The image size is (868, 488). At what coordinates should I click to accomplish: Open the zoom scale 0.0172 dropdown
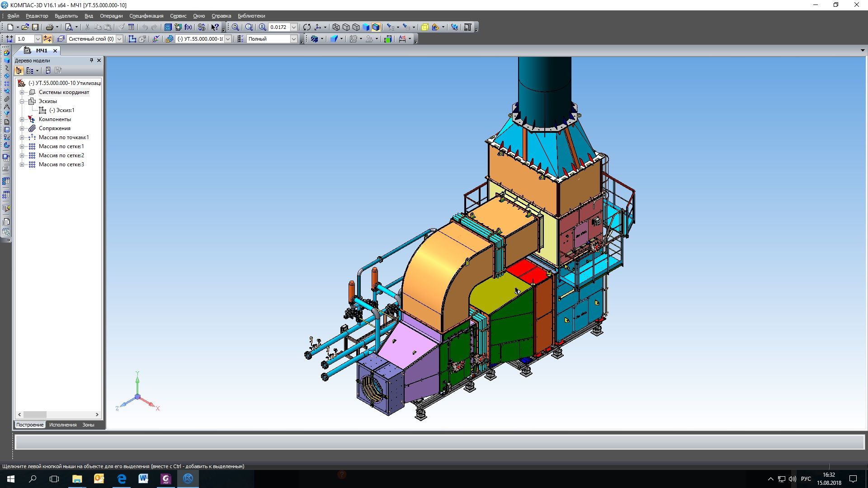(x=293, y=27)
